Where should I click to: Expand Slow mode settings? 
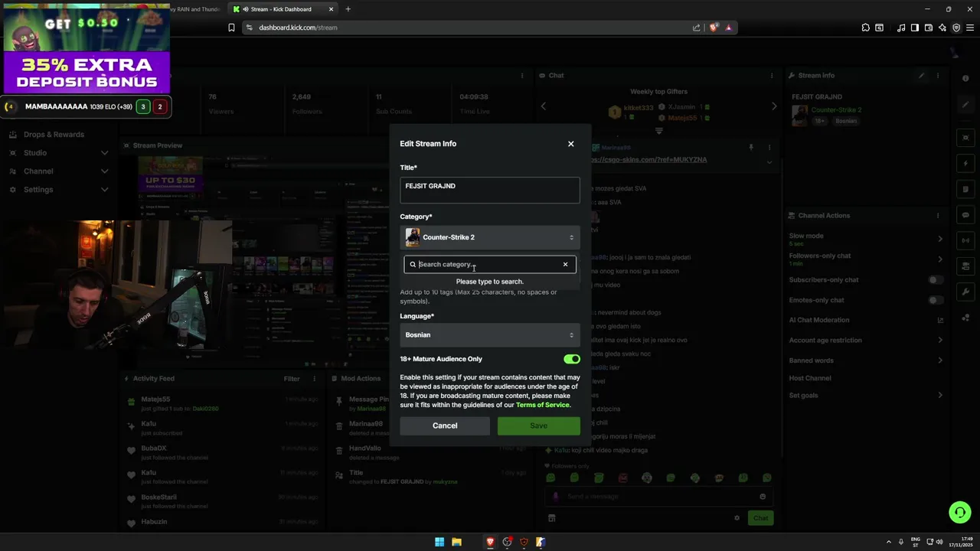pyautogui.click(x=940, y=239)
